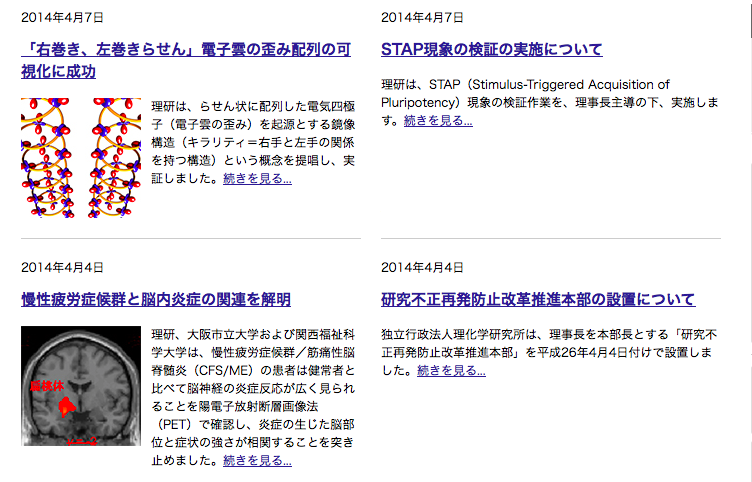
Task: Click the 2014年4月4日 date above the misconduct prevention article
Action: [x=422, y=268]
